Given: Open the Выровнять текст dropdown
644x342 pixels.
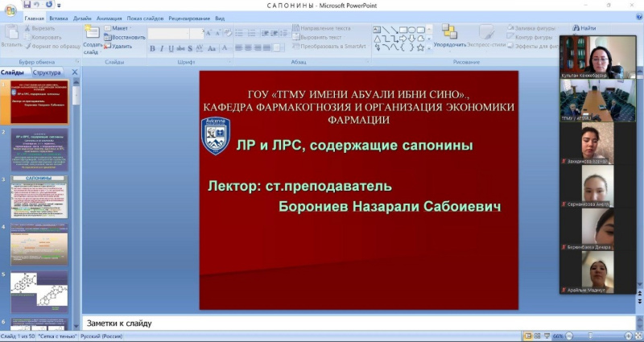Looking at the screenshot, I should click(317, 37).
